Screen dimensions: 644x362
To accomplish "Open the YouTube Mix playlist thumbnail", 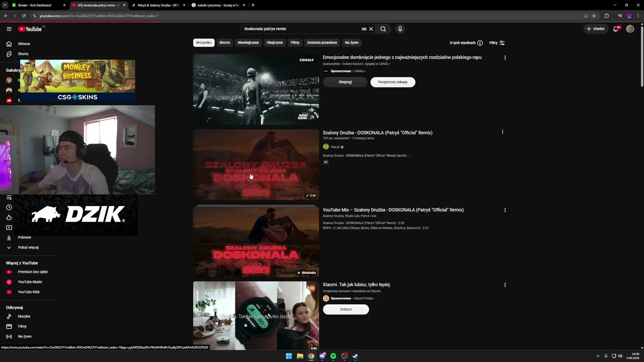I will (x=256, y=241).
